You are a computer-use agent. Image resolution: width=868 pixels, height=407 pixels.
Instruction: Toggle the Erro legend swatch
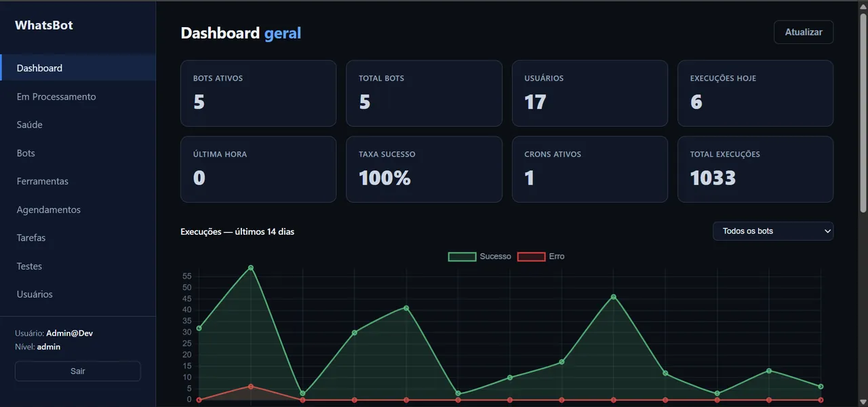pos(531,256)
